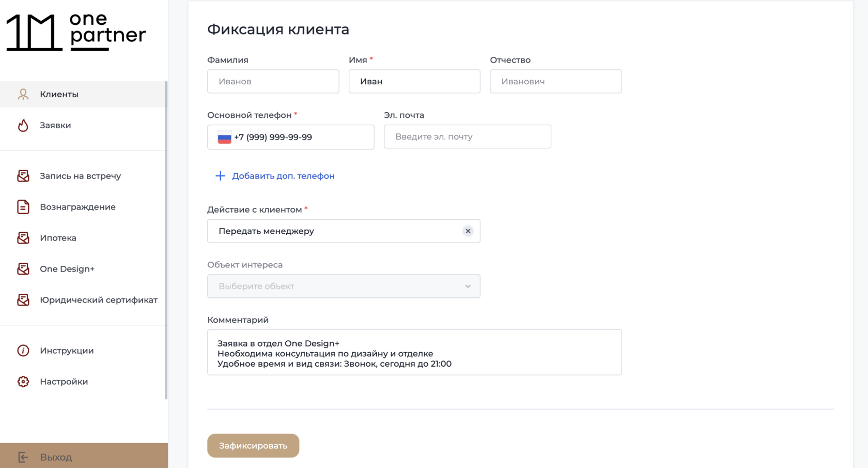
Task: Expand the Объект интереса dropdown
Action: click(344, 286)
